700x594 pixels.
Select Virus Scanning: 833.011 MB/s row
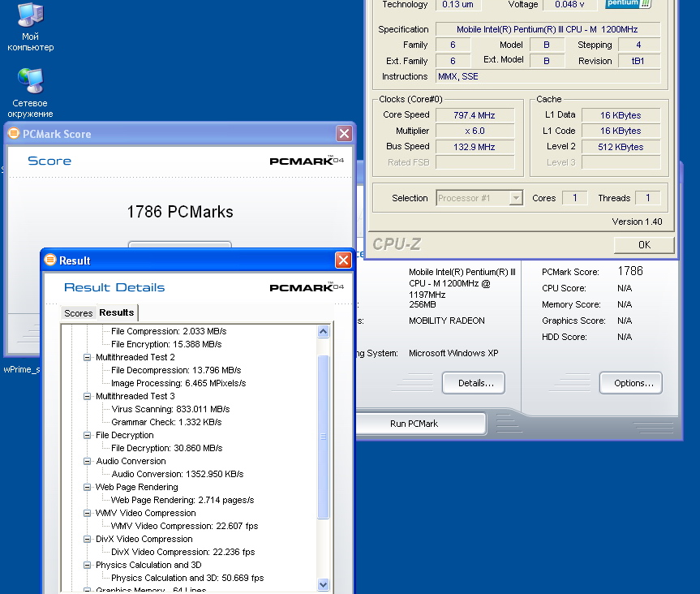tap(170, 409)
